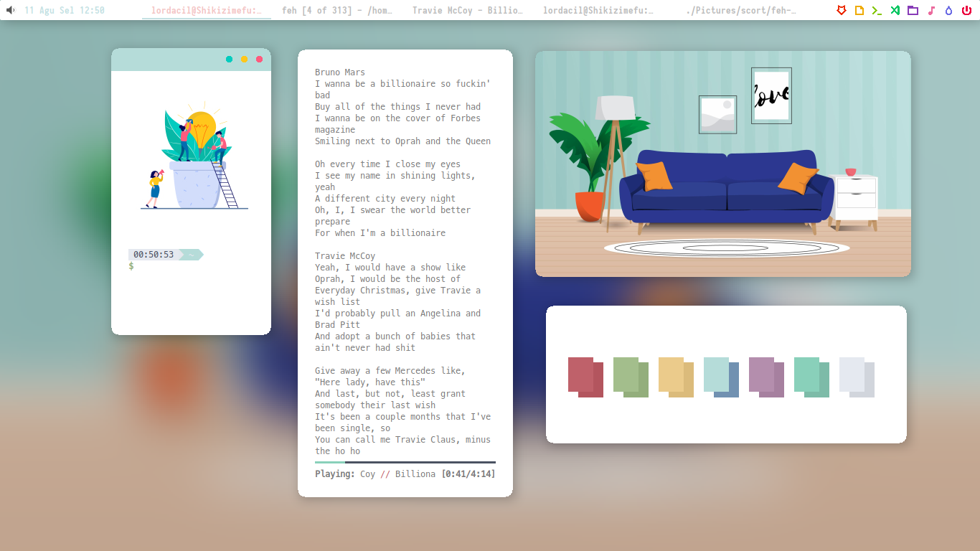Screen dimensions: 980x551
Task: Click the volume speaker icon in top bar
Action: (x=11, y=10)
